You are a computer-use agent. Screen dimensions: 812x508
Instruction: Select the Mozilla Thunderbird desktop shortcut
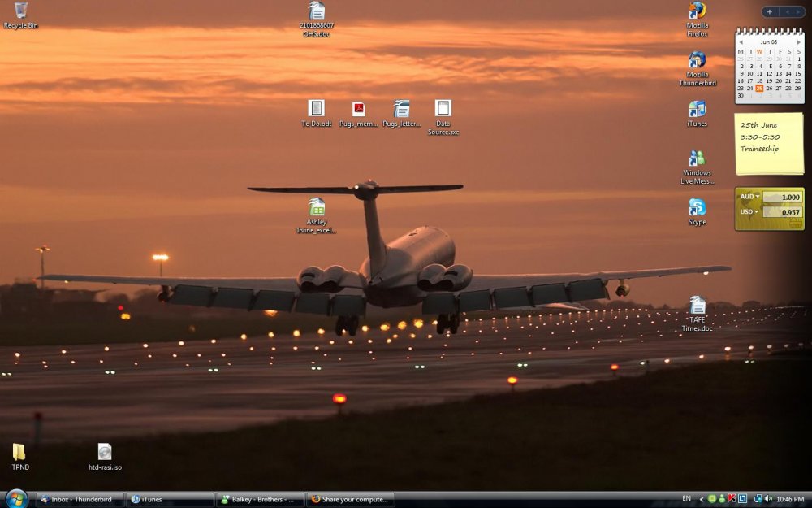[697, 61]
